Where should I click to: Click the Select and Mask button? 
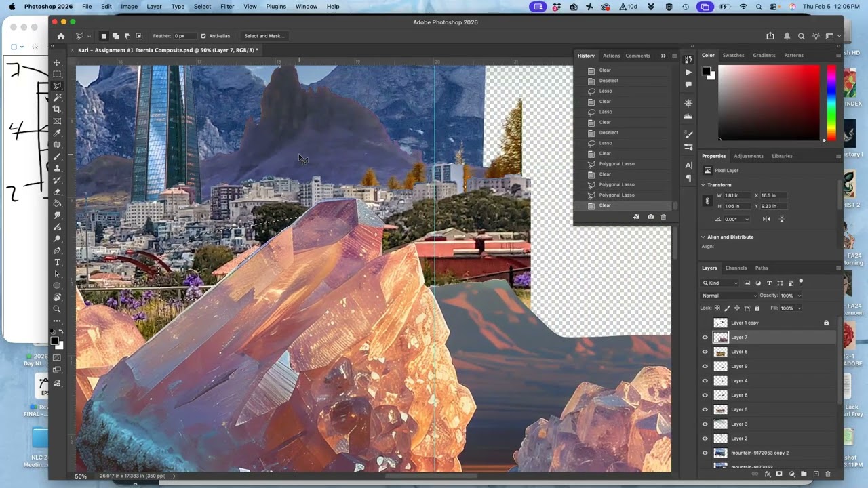click(x=264, y=36)
